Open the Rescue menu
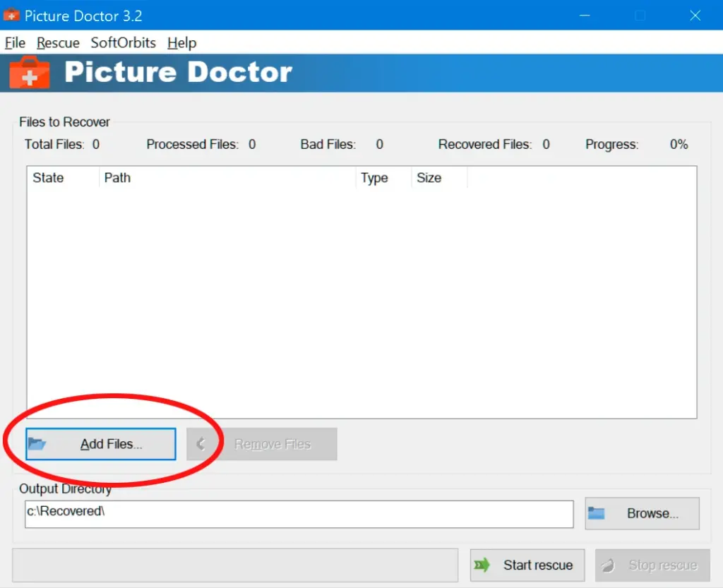The width and height of the screenshot is (723, 588). 58,43
